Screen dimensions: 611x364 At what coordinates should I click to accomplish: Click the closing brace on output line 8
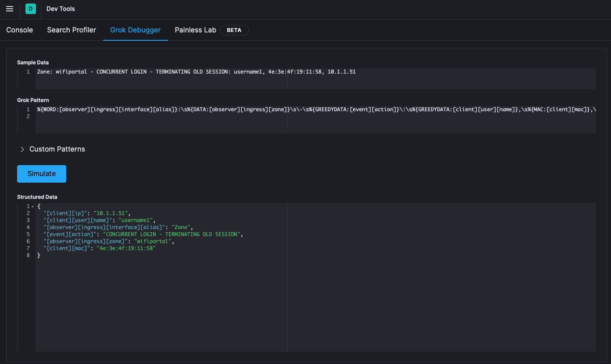click(39, 255)
